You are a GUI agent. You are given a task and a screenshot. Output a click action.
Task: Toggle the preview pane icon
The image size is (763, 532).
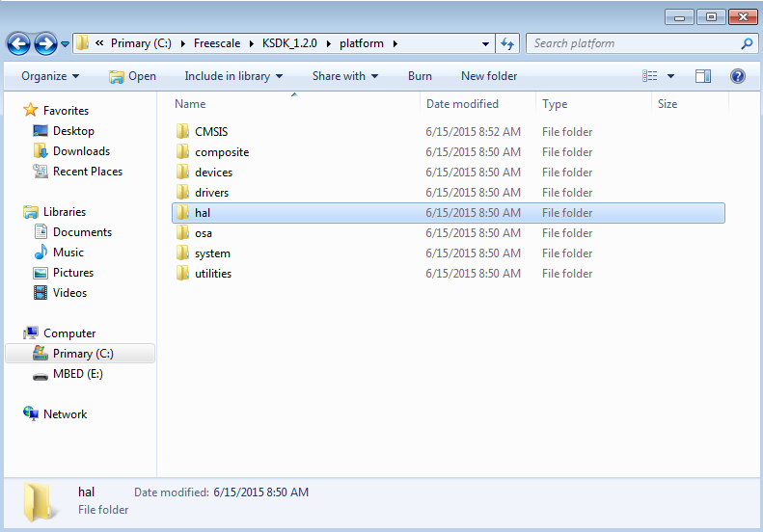[x=703, y=76]
